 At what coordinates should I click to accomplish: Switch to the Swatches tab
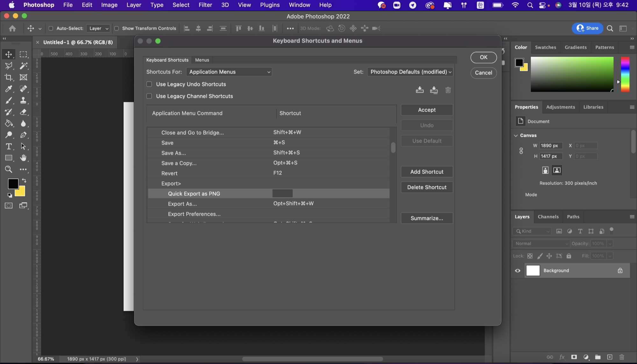coord(545,47)
